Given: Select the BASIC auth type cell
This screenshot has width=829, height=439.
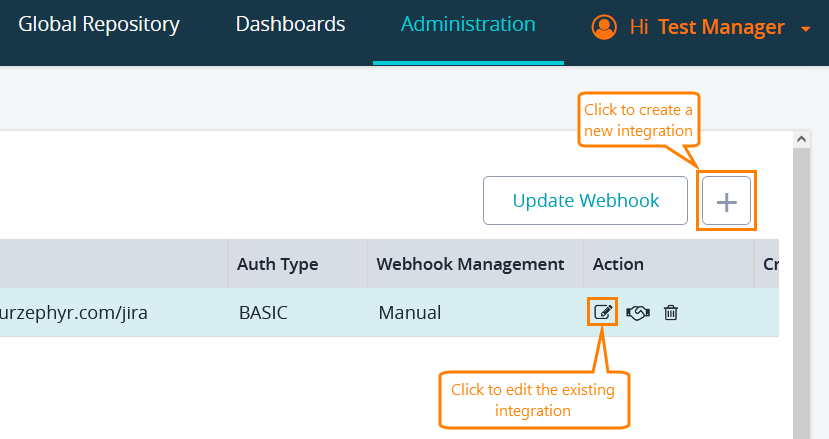Looking at the screenshot, I should tap(263, 312).
